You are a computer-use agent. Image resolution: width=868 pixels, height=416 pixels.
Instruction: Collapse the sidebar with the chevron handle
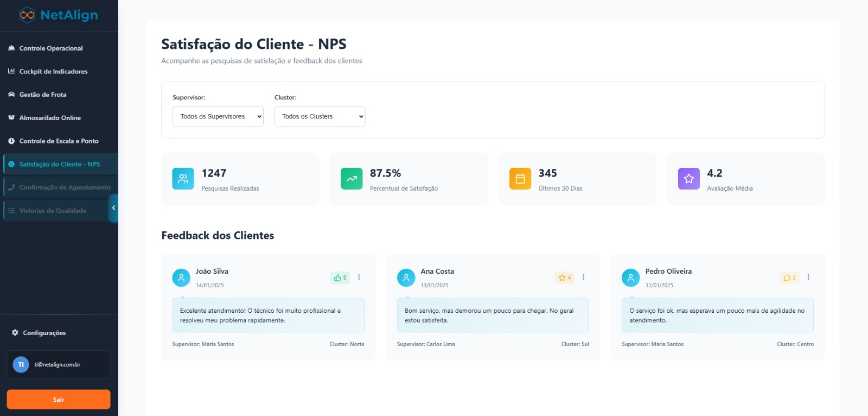coord(113,208)
